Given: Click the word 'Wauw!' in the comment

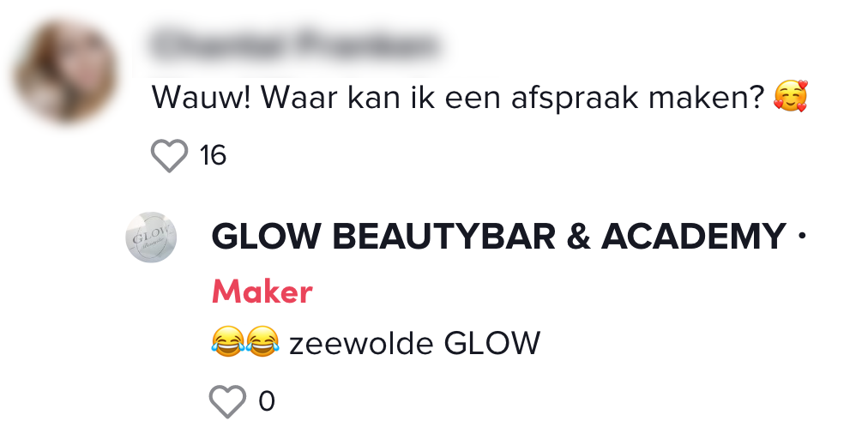Looking at the screenshot, I should 202,97.
